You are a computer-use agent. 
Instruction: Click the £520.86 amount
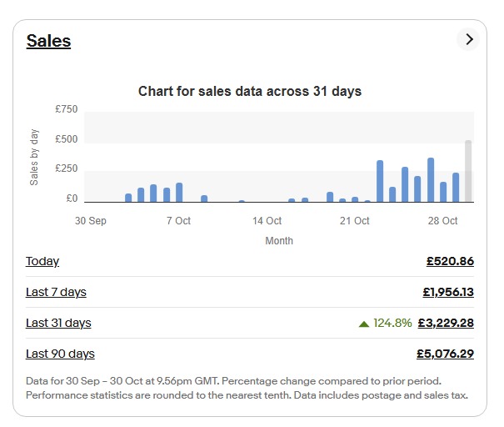pyautogui.click(x=450, y=261)
